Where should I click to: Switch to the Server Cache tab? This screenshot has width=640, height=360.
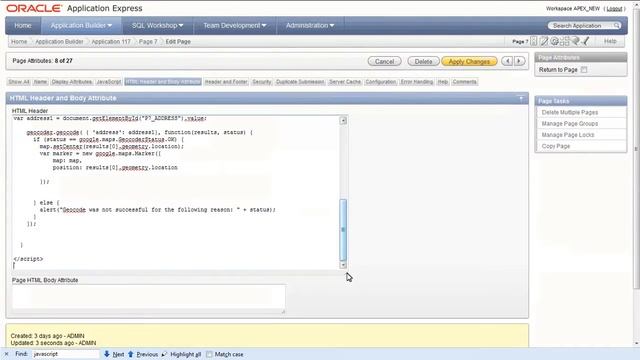[345, 82]
